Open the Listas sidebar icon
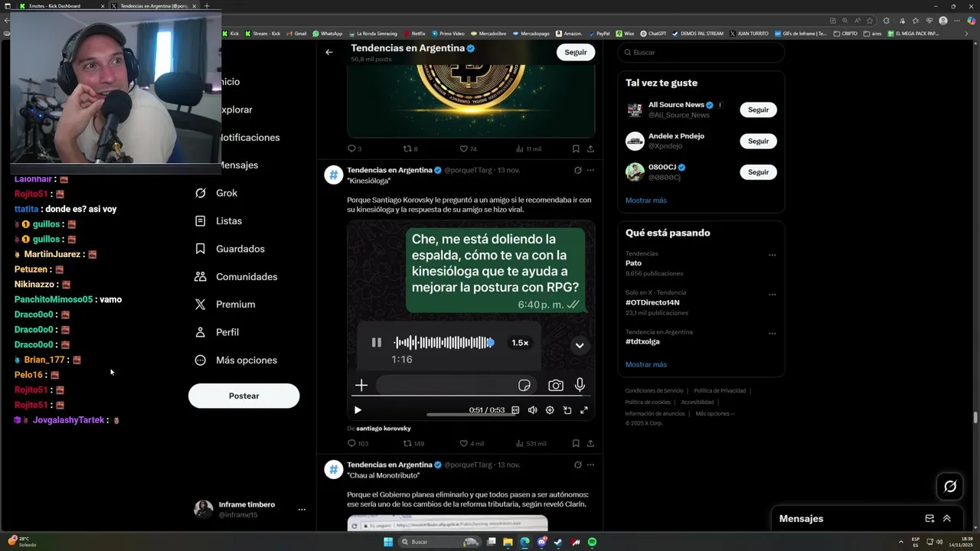Image resolution: width=980 pixels, height=551 pixels. pos(201,220)
